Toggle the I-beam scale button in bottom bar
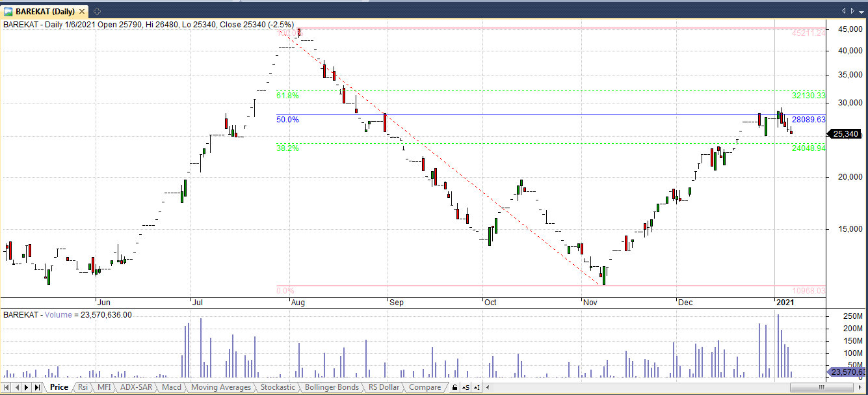Screen dimensions: 868x395 click(x=477, y=387)
